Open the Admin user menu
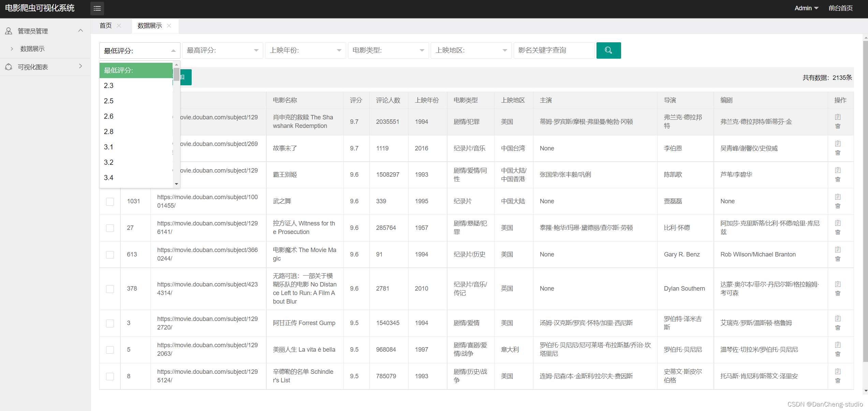Screen dimensions: 868x411 click(x=806, y=8)
